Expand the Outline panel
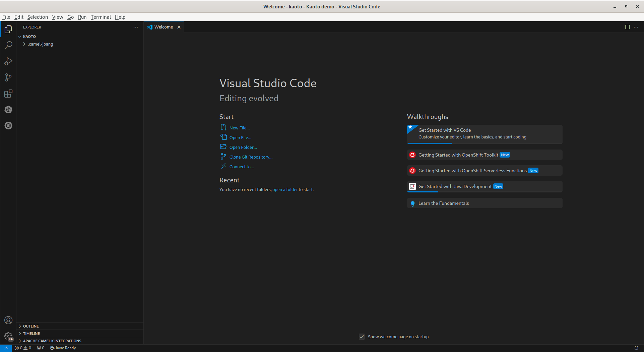This screenshot has height=352, width=644. 80,326
